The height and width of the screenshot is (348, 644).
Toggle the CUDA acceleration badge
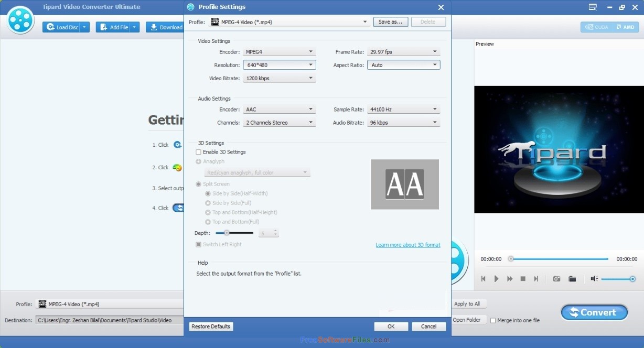pos(597,27)
